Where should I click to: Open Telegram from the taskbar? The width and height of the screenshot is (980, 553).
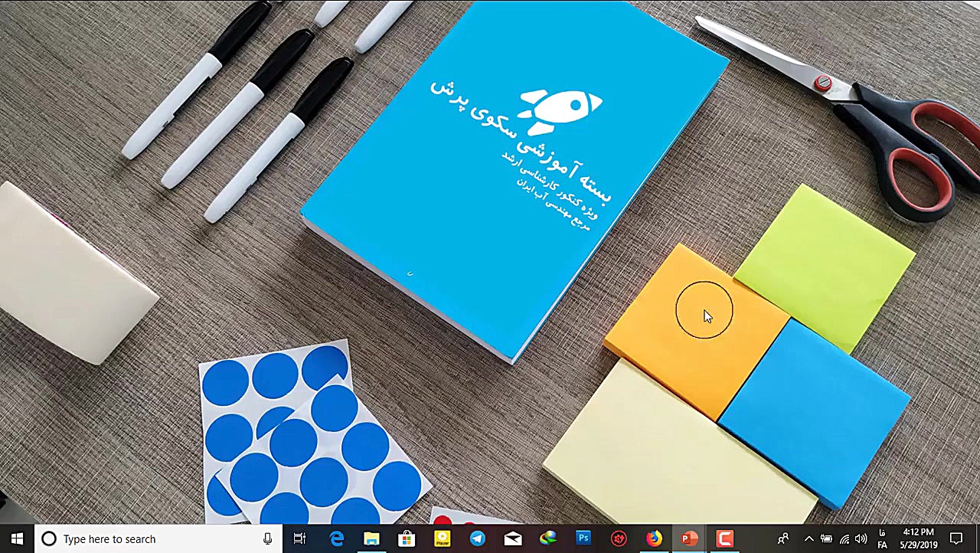coord(477,538)
